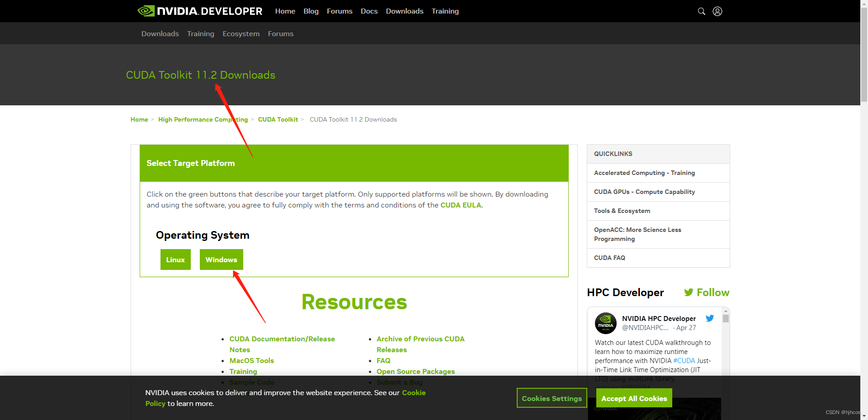The width and height of the screenshot is (868, 420).
Task: Click NVIDIA HPC Developer account name
Action: pos(659,318)
